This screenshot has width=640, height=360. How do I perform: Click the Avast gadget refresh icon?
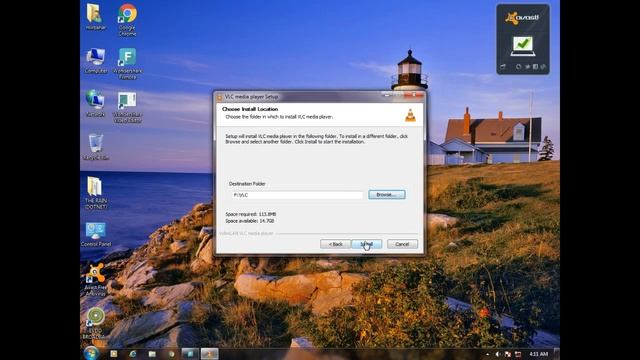(518, 67)
